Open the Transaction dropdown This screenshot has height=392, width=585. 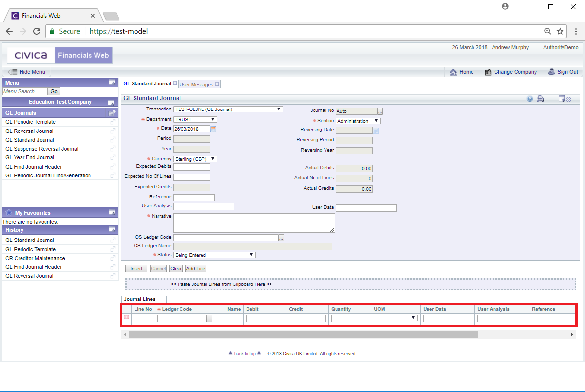[228, 109]
